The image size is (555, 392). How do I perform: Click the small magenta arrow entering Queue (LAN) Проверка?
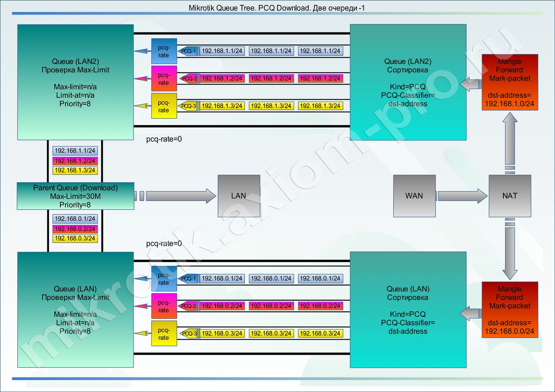pyautogui.click(x=142, y=306)
